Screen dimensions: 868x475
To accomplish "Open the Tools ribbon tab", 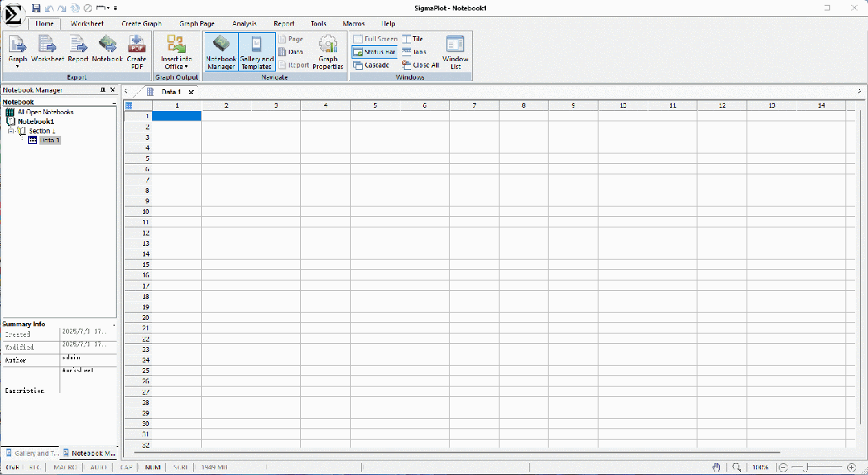I will coord(319,24).
